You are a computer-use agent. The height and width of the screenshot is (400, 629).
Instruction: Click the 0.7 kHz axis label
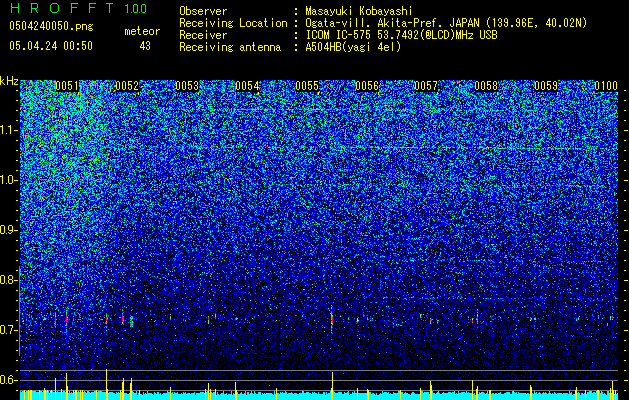[9, 330]
